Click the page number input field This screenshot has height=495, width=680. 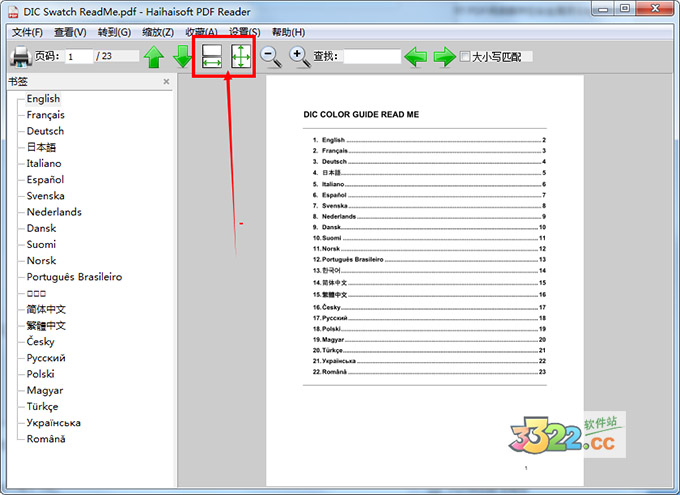pyautogui.click(x=79, y=56)
